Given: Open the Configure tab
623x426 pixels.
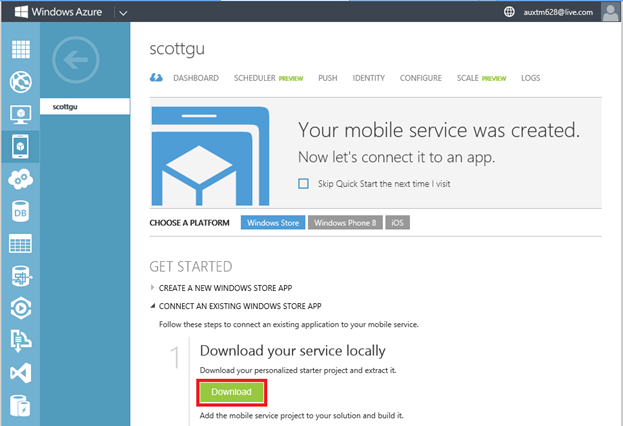Looking at the screenshot, I should 420,78.
